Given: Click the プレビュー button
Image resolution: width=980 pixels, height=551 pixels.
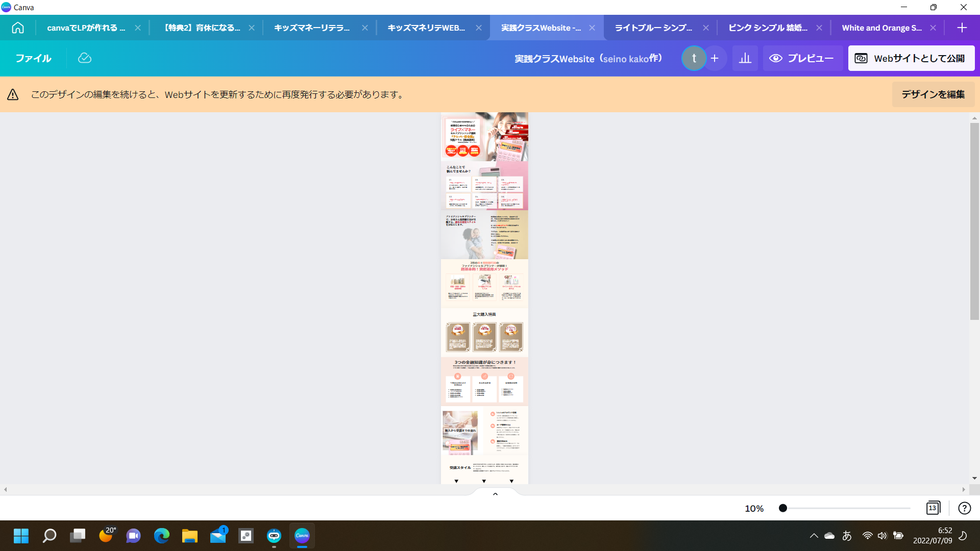Looking at the screenshot, I should click(x=801, y=58).
